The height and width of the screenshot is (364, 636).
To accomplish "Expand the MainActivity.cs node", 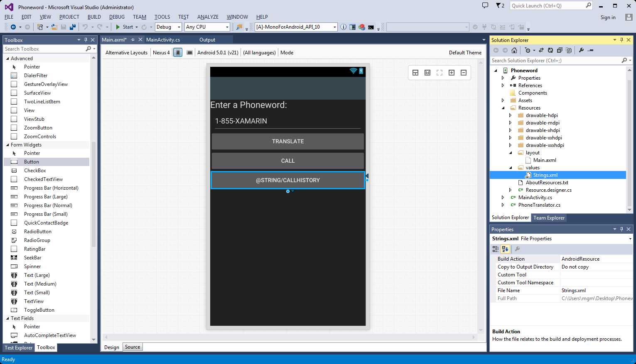I will point(503,198).
